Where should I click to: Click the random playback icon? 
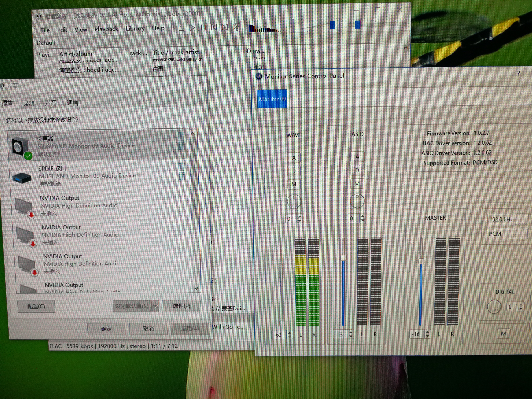tap(236, 27)
